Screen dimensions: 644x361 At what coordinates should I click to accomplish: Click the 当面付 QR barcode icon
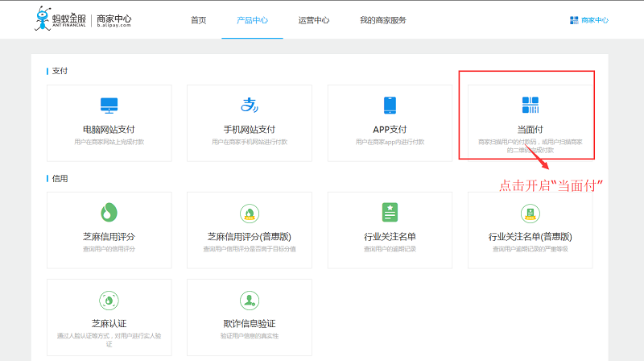[530, 105]
